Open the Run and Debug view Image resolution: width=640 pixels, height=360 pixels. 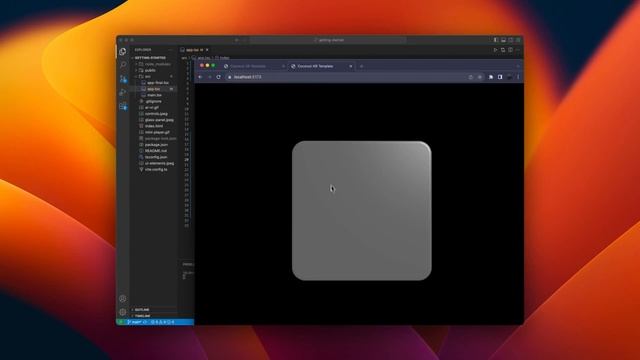click(123, 93)
